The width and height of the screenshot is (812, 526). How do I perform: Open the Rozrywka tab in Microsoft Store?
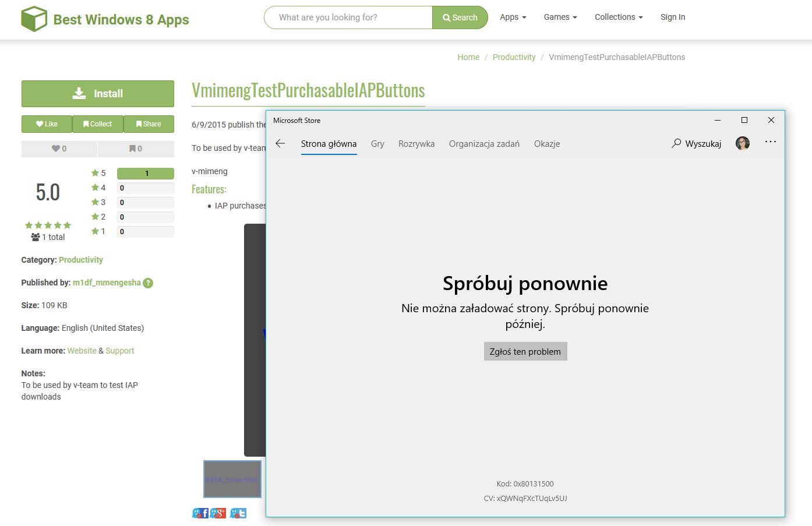click(x=416, y=144)
